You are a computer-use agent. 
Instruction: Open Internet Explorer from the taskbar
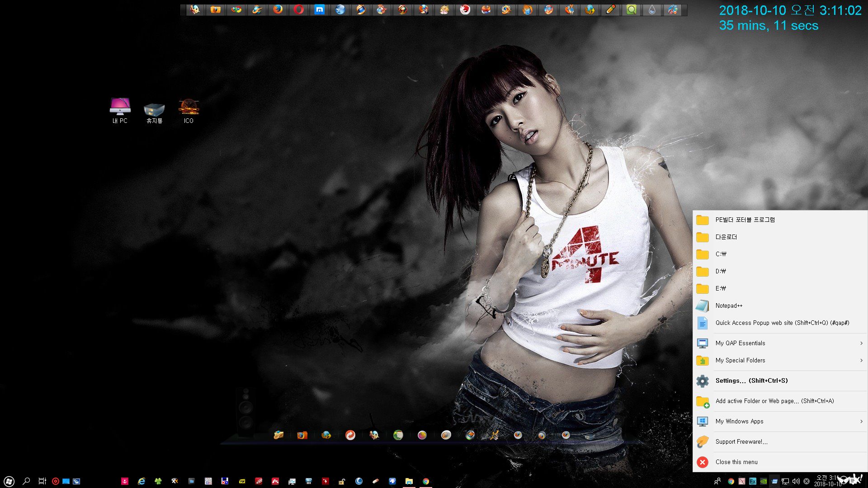click(142, 481)
